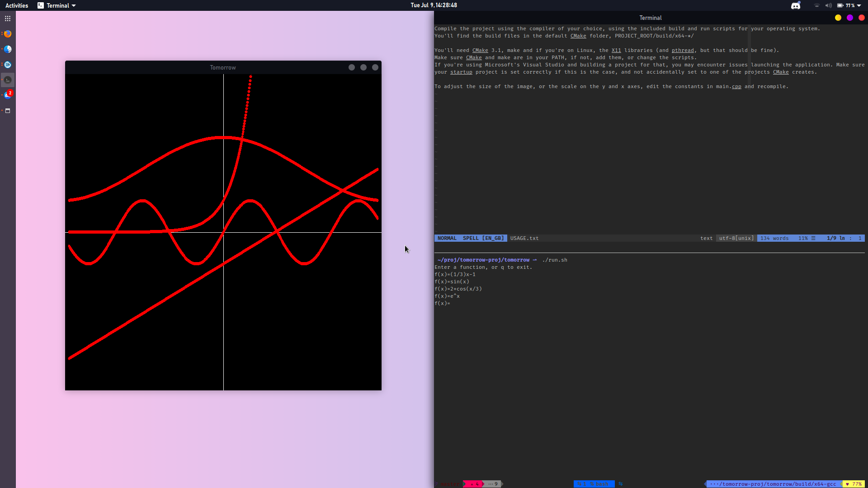Click the grey '9' git status segment
The image size is (868, 488).
tap(493, 484)
